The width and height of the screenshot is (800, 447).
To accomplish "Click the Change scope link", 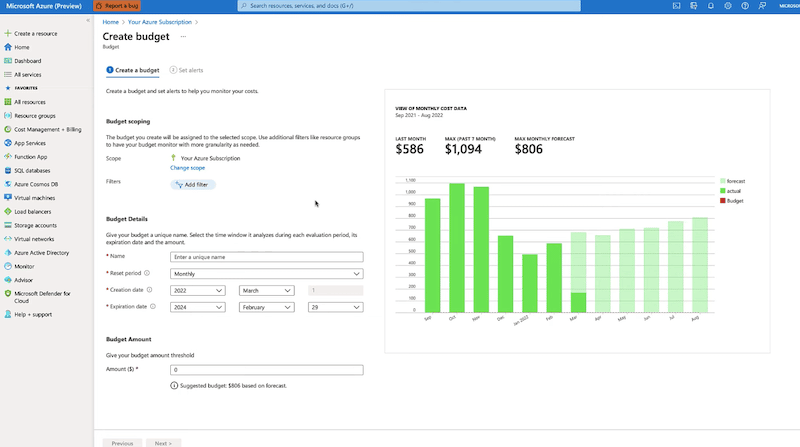I will (x=187, y=167).
